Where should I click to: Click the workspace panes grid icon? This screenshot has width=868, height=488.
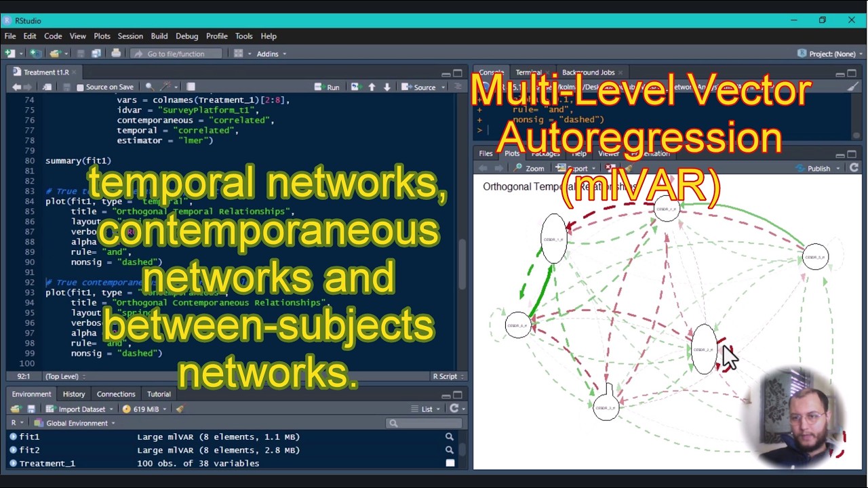point(238,54)
